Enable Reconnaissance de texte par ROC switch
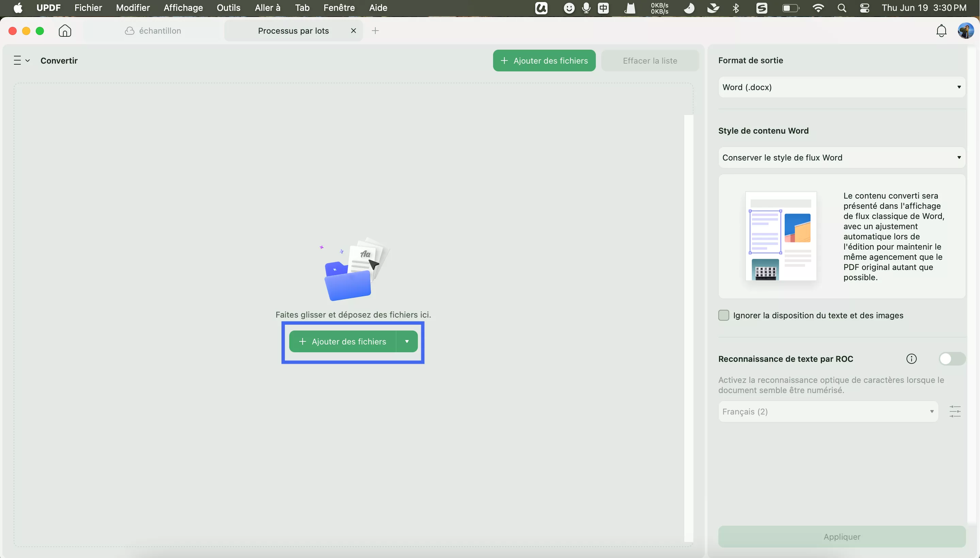The width and height of the screenshot is (980, 558). point(952,359)
